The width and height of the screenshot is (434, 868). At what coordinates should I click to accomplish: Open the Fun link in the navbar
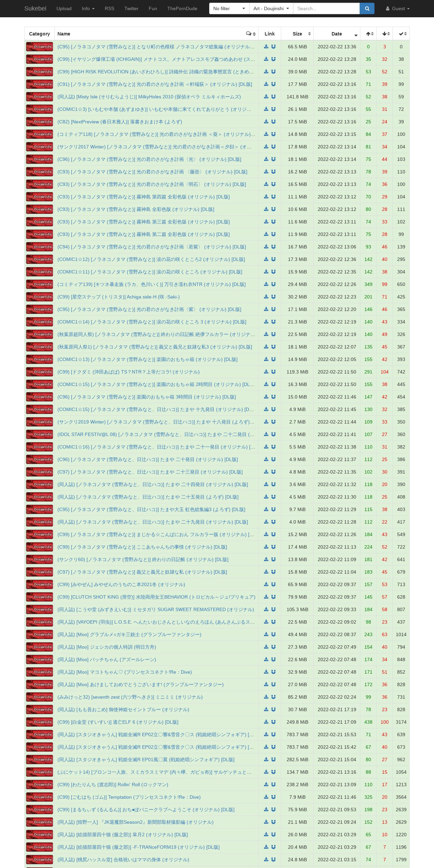[x=153, y=8]
